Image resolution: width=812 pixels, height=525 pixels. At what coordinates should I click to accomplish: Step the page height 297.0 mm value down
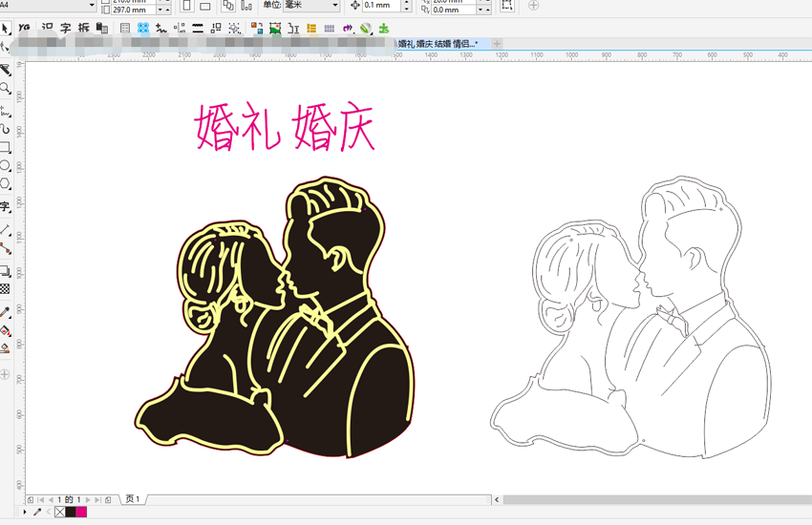click(x=160, y=10)
